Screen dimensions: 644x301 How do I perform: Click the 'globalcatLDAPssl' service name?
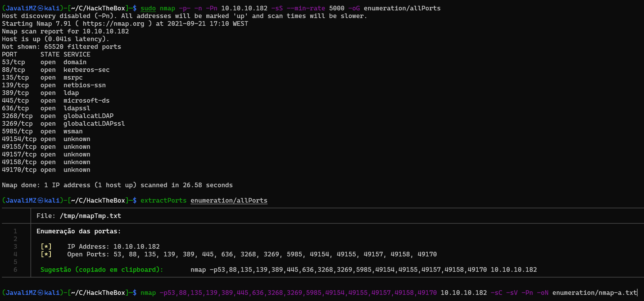pyautogui.click(x=94, y=124)
